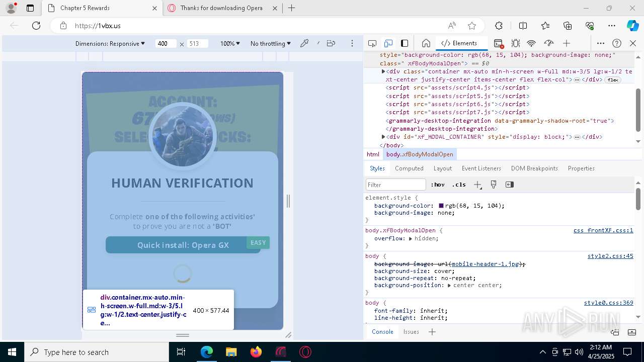Open device toolbar more options menu

tap(352, 43)
